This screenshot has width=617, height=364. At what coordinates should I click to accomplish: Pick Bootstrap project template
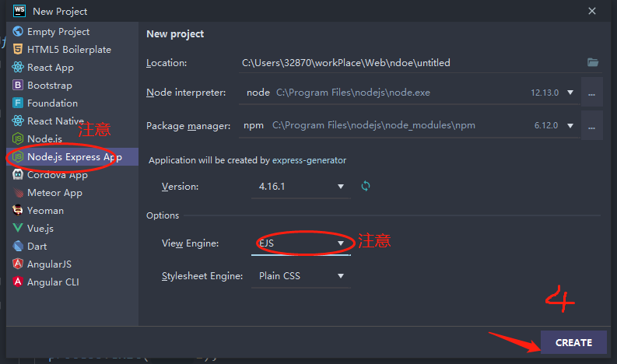tap(72, 85)
